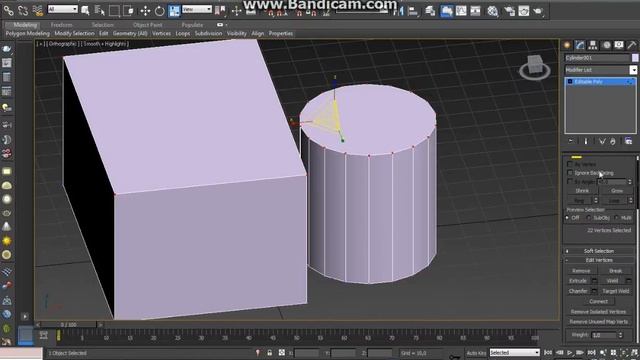
Task: Click the Window/Crossing selection toggle icon
Action: [129, 10]
